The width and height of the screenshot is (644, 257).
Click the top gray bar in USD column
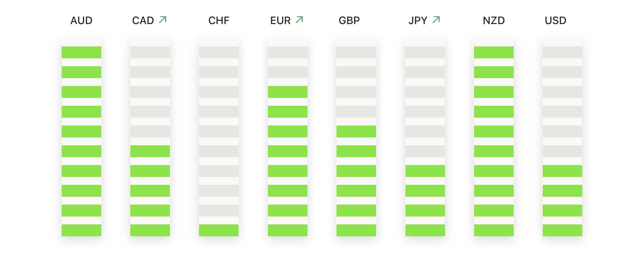[563, 52]
